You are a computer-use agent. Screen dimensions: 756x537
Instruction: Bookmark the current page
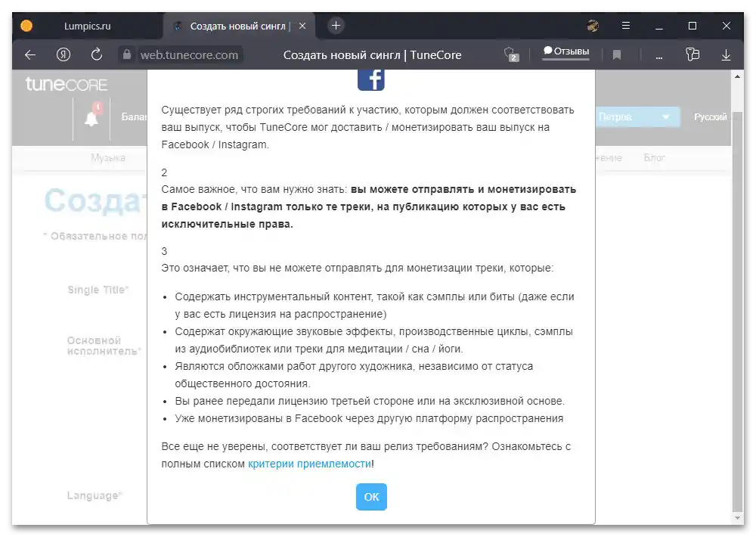617,55
